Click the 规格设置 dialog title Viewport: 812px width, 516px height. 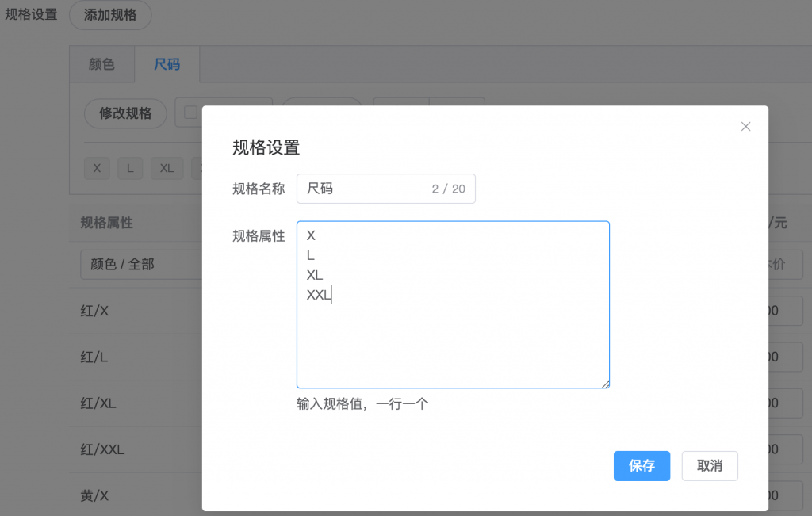pos(266,147)
